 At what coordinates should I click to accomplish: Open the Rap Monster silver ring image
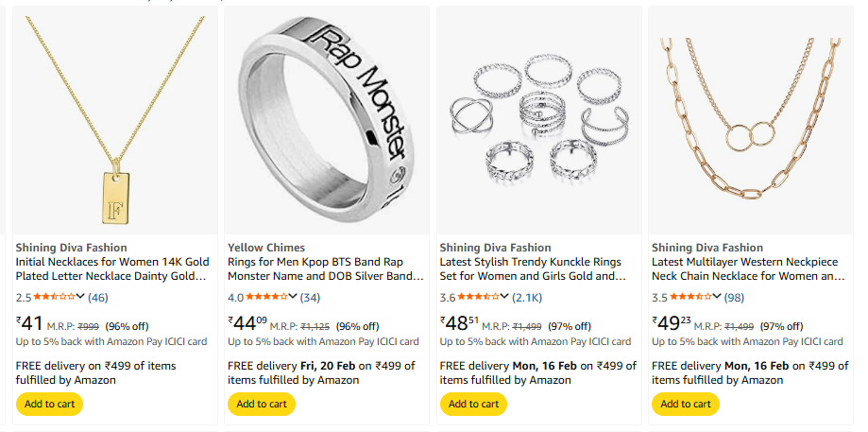tap(326, 121)
